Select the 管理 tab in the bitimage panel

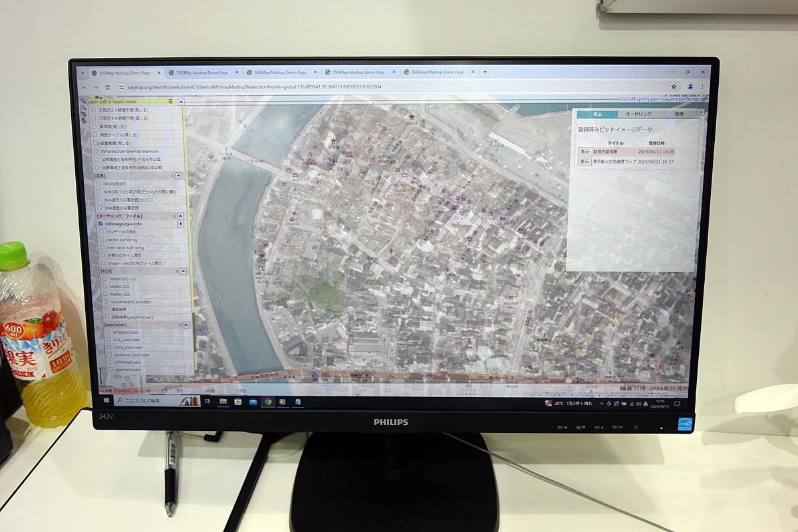click(678, 114)
